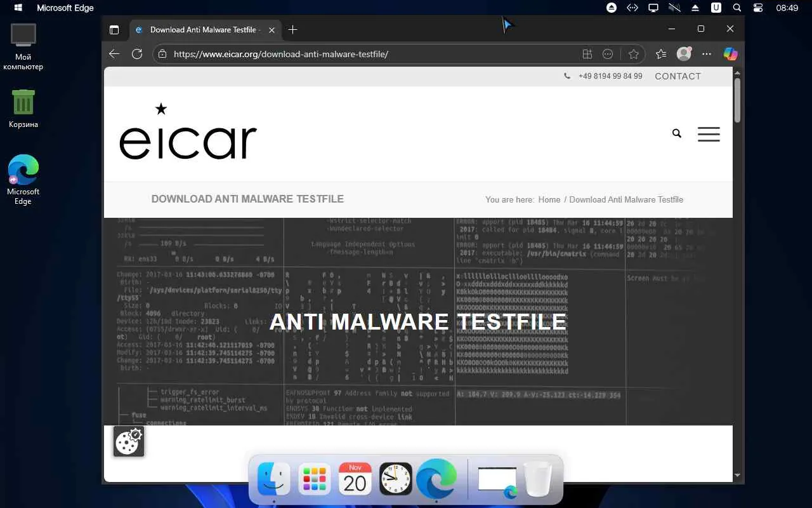This screenshot has height=508, width=812.
Task: Maximize the Edge window
Action: 701,29
